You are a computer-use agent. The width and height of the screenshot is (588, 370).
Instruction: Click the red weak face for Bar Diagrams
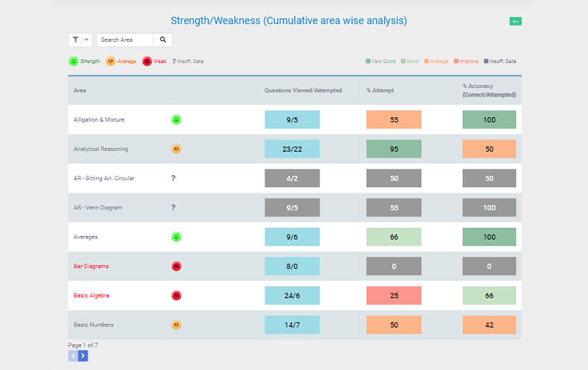point(176,266)
